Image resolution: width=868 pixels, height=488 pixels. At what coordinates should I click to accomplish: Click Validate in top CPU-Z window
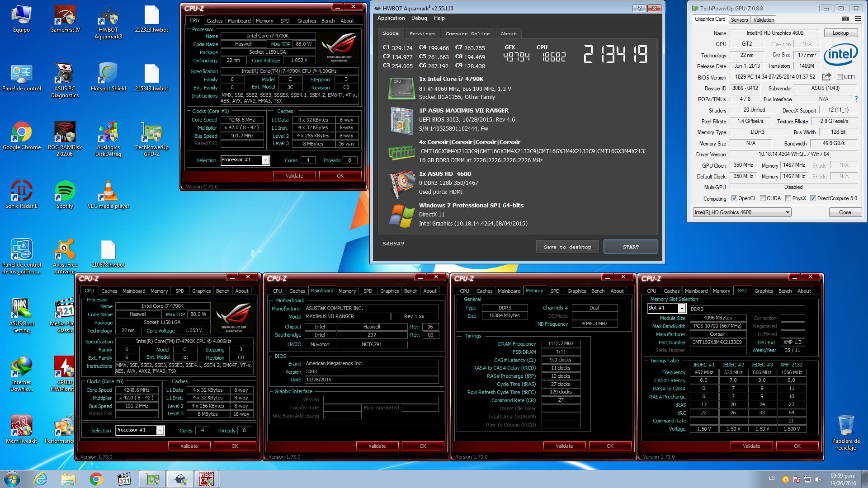(x=294, y=176)
